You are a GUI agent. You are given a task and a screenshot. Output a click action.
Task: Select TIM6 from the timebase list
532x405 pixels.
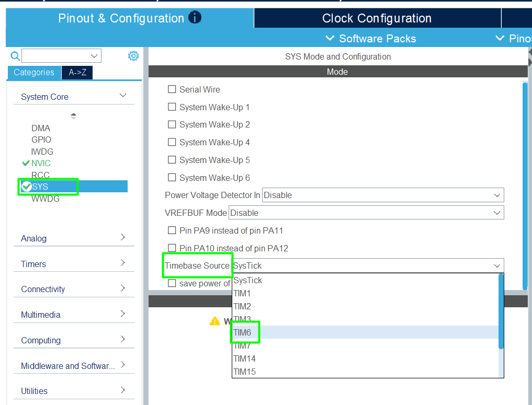242,332
